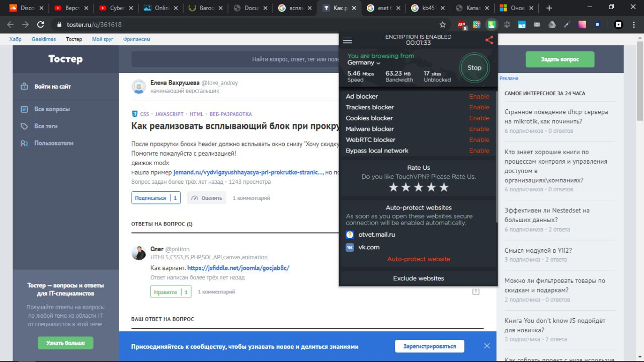
Task: Open the Geektimes link in the top bar
Action: coord(44,39)
